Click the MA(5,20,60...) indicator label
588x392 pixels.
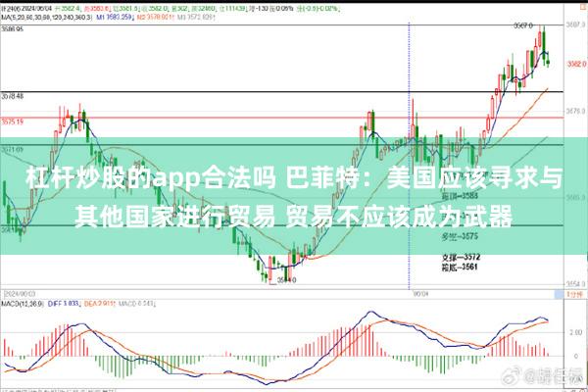pyautogui.click(x=46, y=18)
